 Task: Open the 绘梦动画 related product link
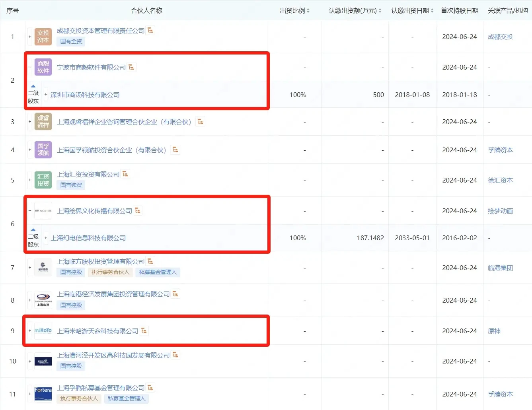pyautogui.click(x=500, y=211)
